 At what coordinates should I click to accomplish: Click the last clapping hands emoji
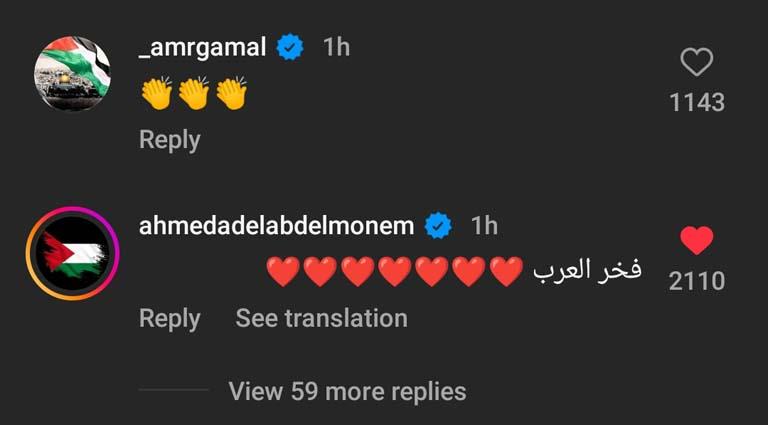click(231, 94)
